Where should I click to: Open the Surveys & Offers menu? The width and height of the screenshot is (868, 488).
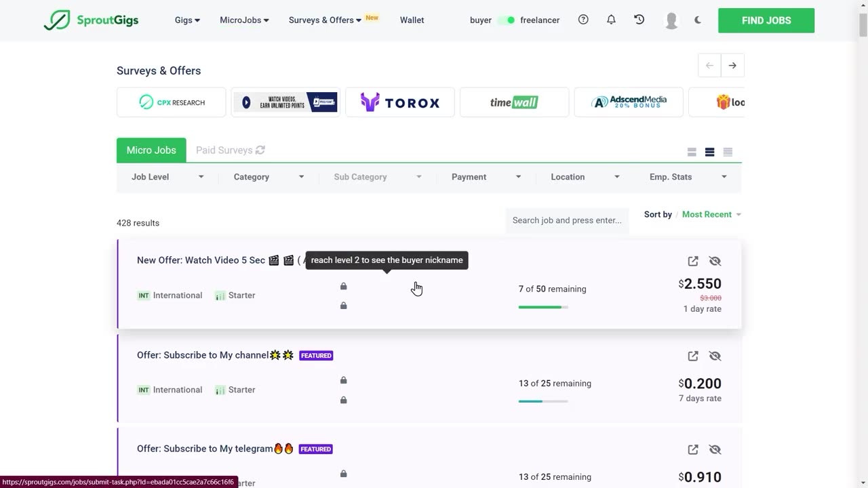[x=325, y=20]
